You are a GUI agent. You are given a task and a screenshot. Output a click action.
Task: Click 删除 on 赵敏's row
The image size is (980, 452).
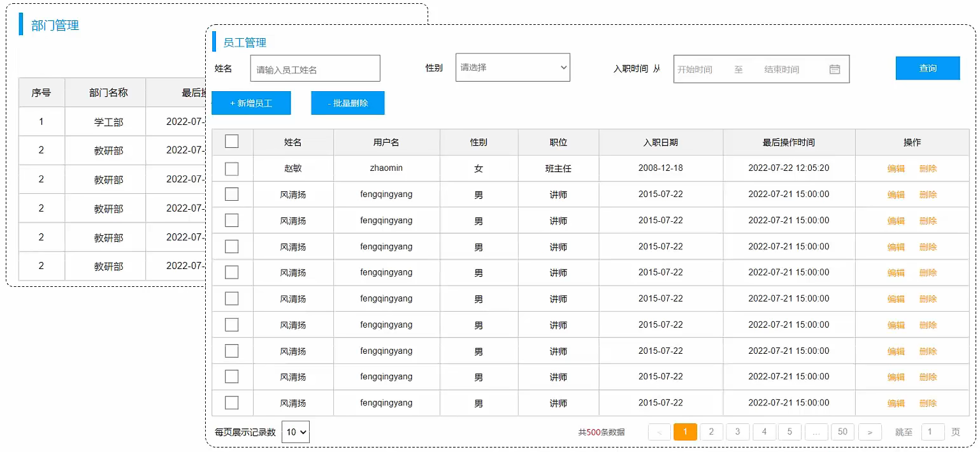point(928,168)
